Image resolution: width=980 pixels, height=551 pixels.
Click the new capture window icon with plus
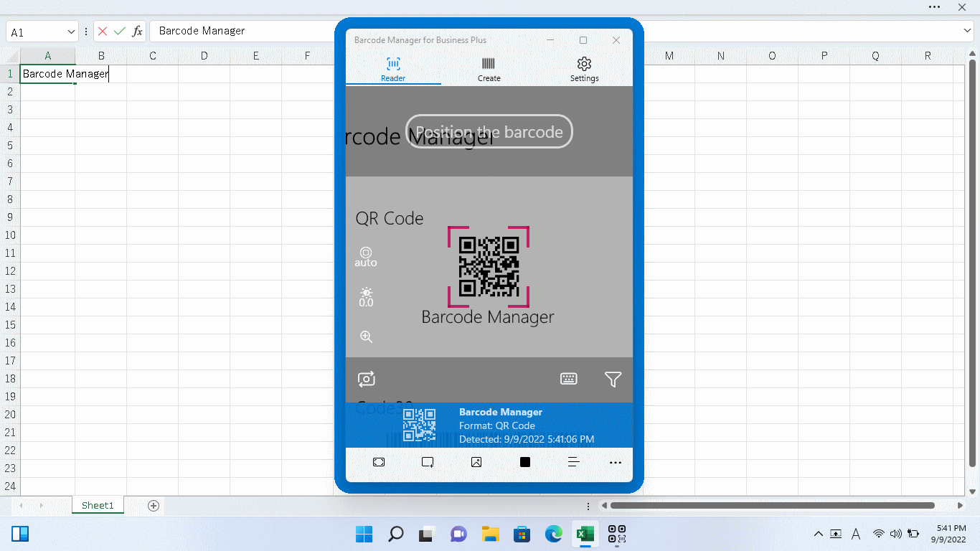tap(428, 462)
